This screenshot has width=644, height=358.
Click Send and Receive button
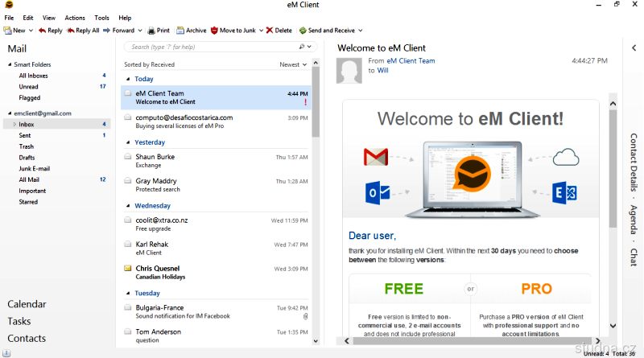[x=327, y=31]
